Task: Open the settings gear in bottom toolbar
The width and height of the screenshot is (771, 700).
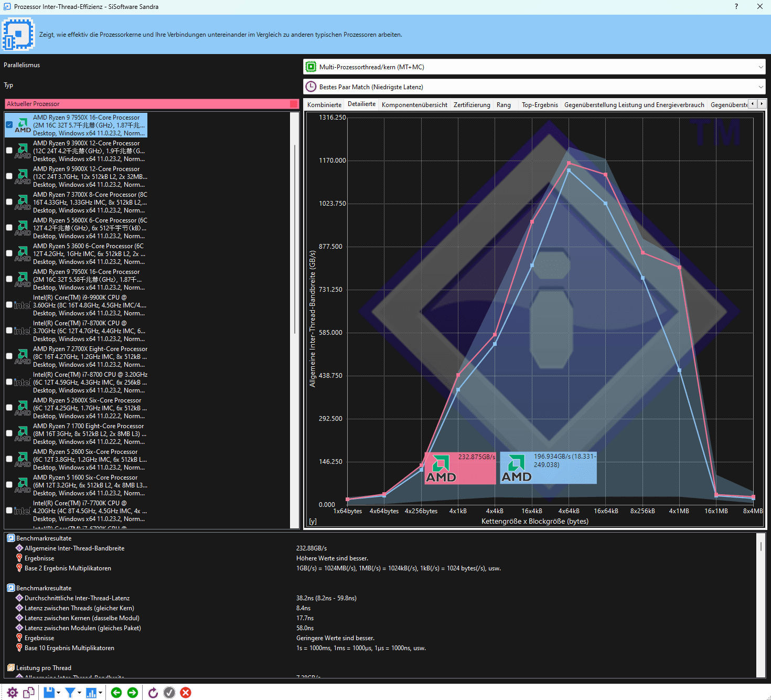Action: pyautogui.click(x=13, y=693)
